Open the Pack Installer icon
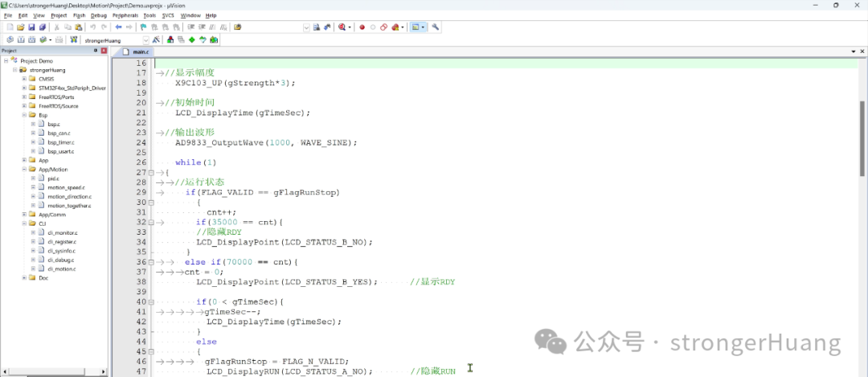868x377 pixels. tap(214, 40)
